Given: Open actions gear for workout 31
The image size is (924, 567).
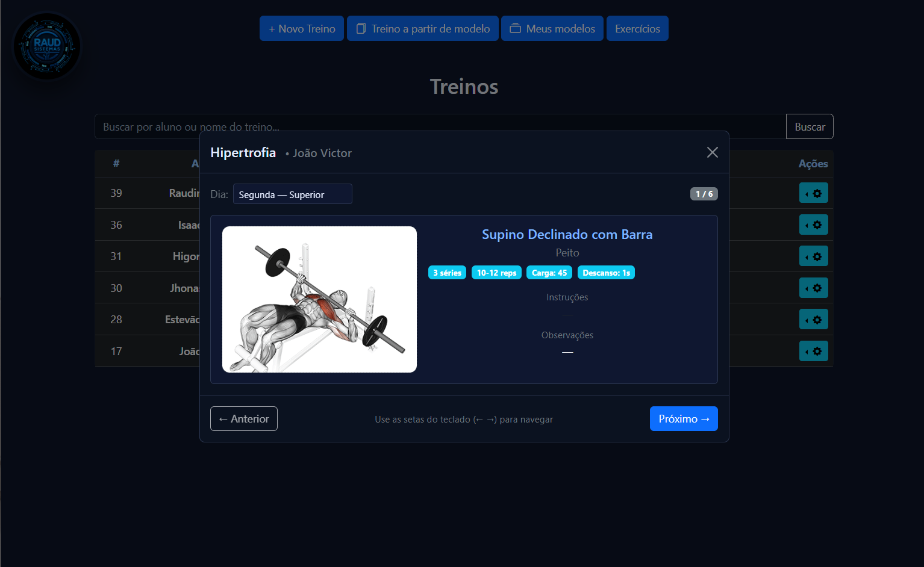Looking at the screenshot, I should [813, 256].
